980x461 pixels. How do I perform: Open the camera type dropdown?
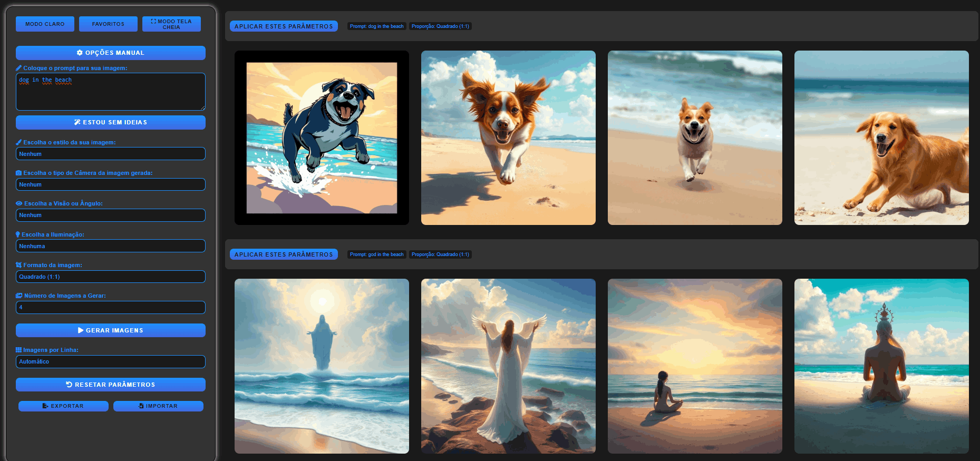(111, 185)
